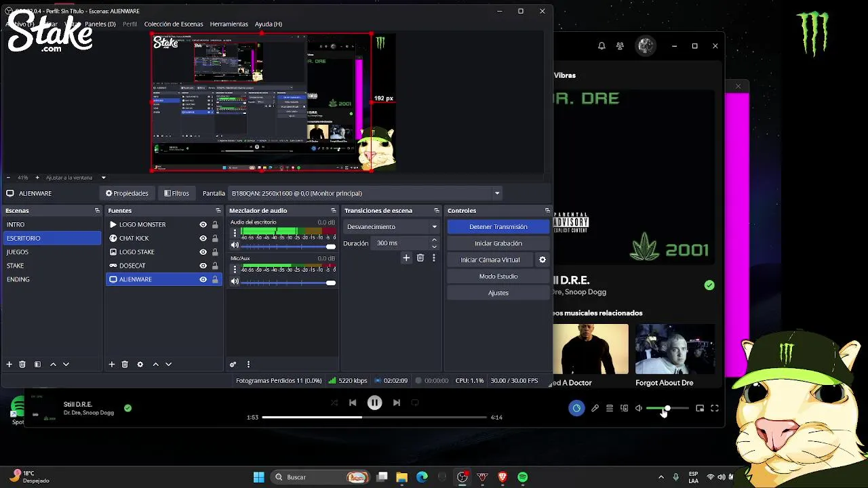Seek in Spotify song progress bar
This screenshot has width=868, height=488.
[x=374, y=418]
